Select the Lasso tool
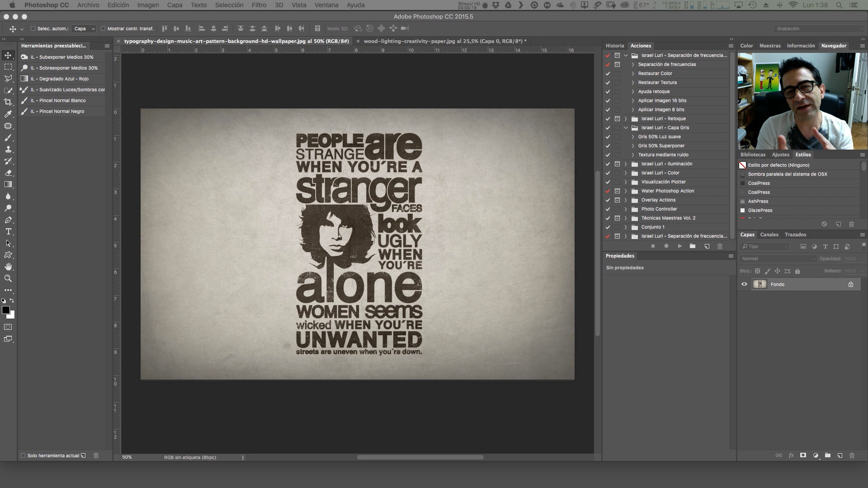The height and width of the screenshot is (488, 868). [x=8, y=79]
